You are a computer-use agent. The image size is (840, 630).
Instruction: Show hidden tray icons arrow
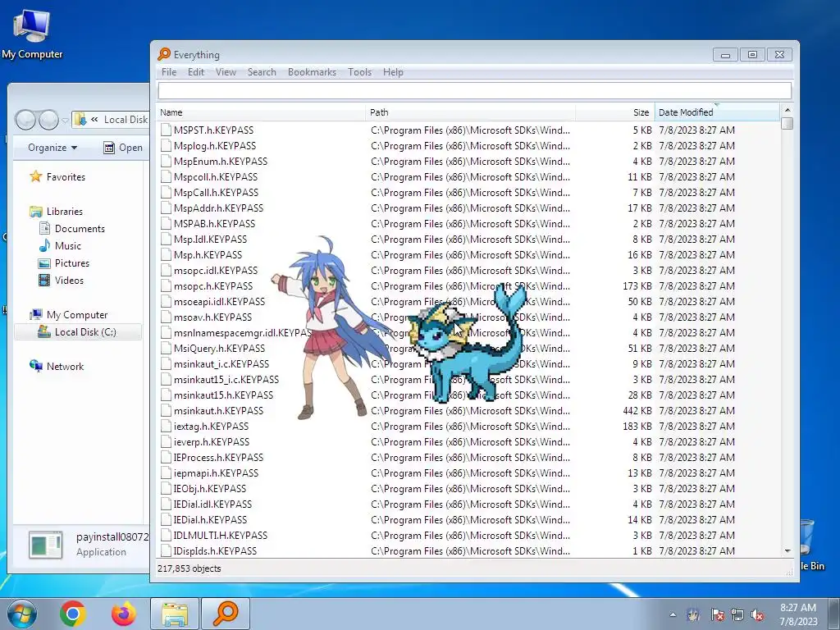(x=673, y=615)
